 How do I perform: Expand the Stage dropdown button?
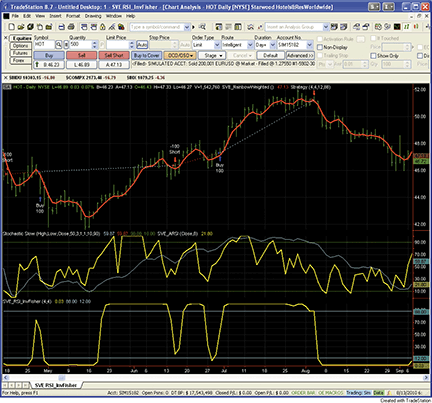point(213,55)
